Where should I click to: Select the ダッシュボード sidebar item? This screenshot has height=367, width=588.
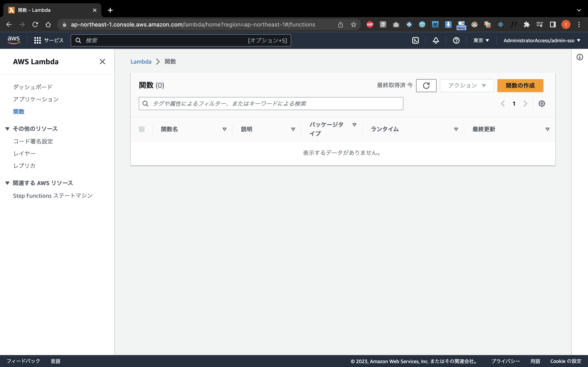point(32,87)
